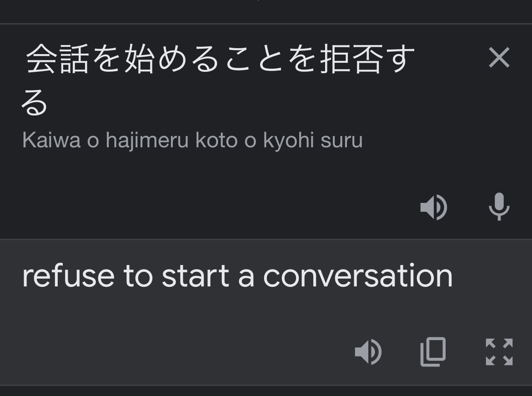Clear the Japanese source text with X
The height and width of the screenshot is (396, 532).
coord(499,58)
